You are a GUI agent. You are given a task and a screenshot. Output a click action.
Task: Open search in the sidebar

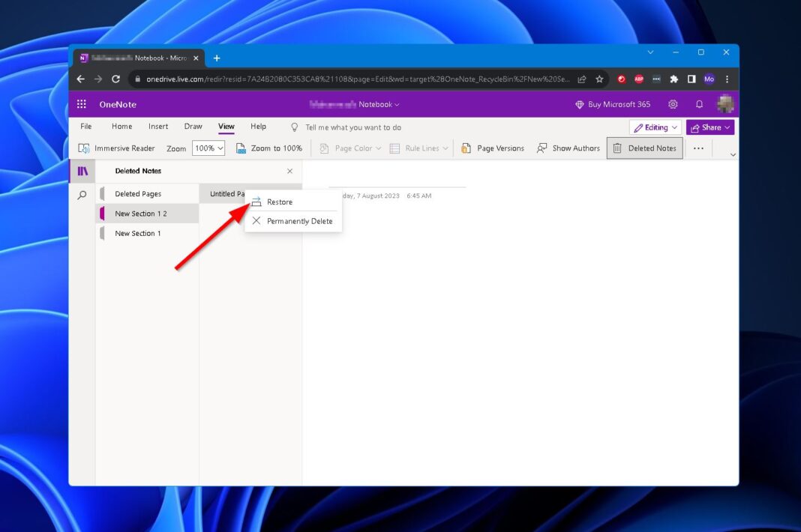pos(82,195)
